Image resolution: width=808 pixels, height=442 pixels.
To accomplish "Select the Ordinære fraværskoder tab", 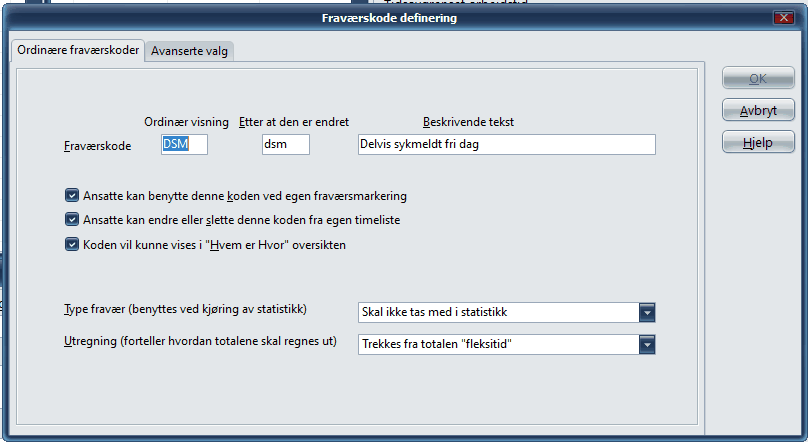I will (x=75, y=50).
